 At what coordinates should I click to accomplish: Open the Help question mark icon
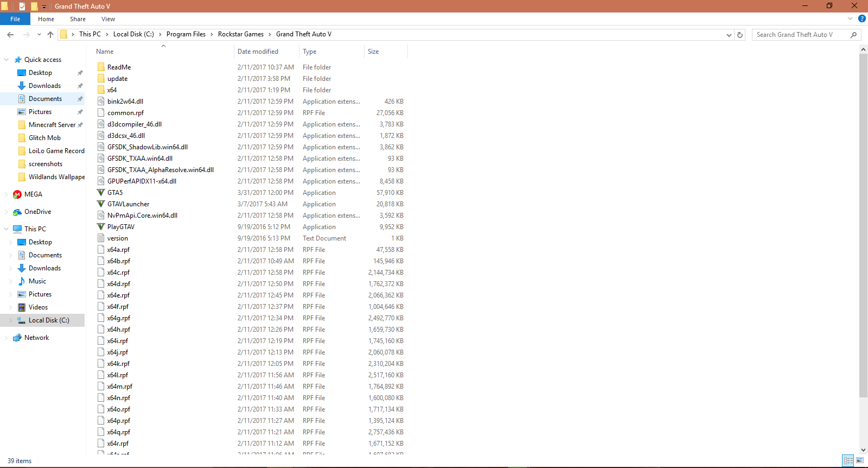click(862, 18)
